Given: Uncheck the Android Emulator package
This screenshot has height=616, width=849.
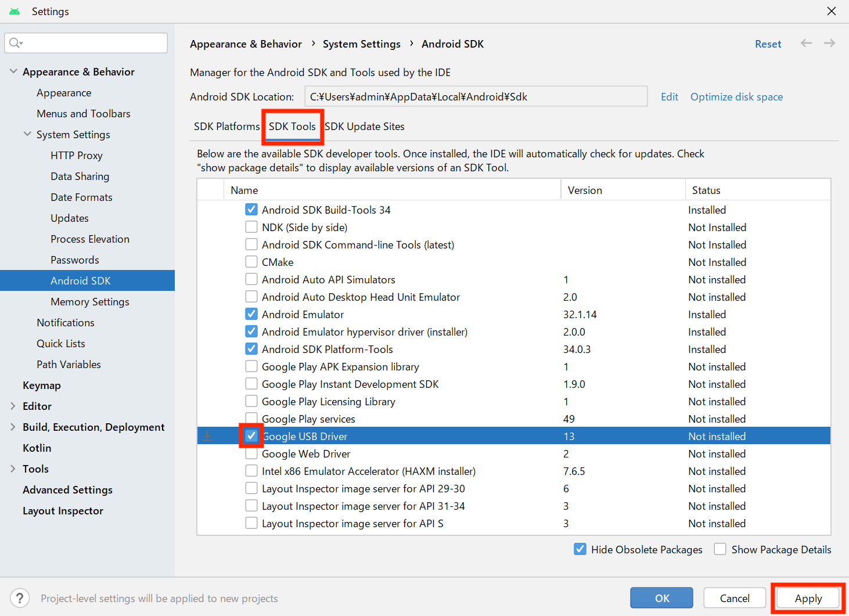Looking at the screenshot, I should [x=251, y=314].
